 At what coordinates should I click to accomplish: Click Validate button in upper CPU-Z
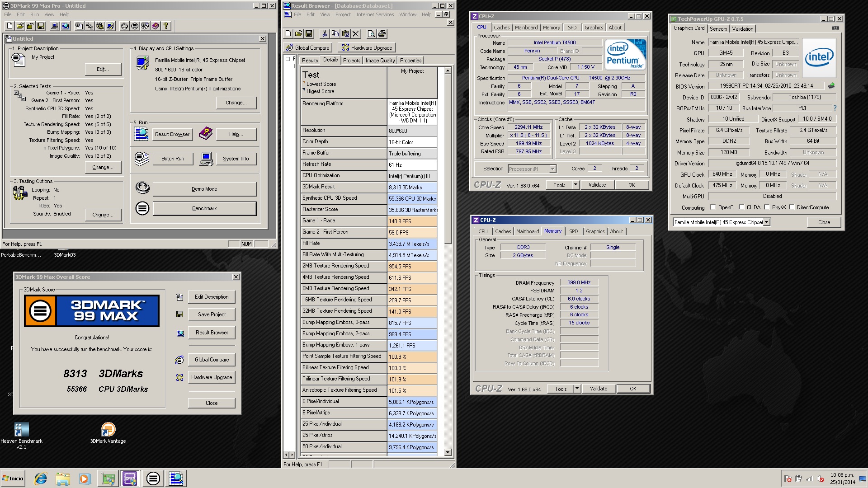point(597,185)
